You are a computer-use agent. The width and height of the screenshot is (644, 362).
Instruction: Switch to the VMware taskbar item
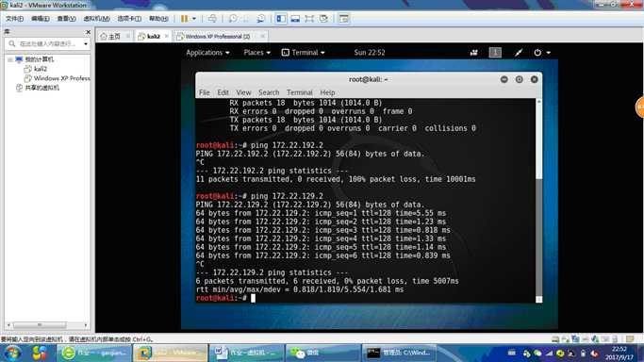click(x=171, y=353)
